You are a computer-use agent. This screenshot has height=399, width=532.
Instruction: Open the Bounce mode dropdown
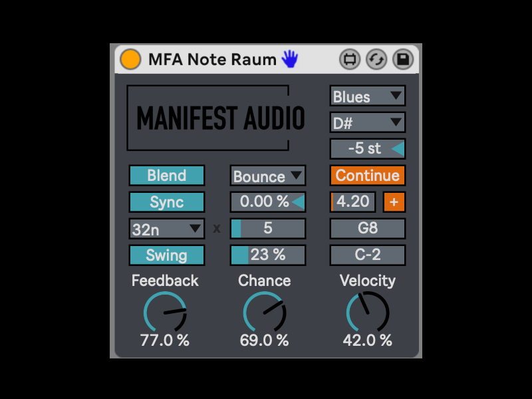tap(267, 176)
